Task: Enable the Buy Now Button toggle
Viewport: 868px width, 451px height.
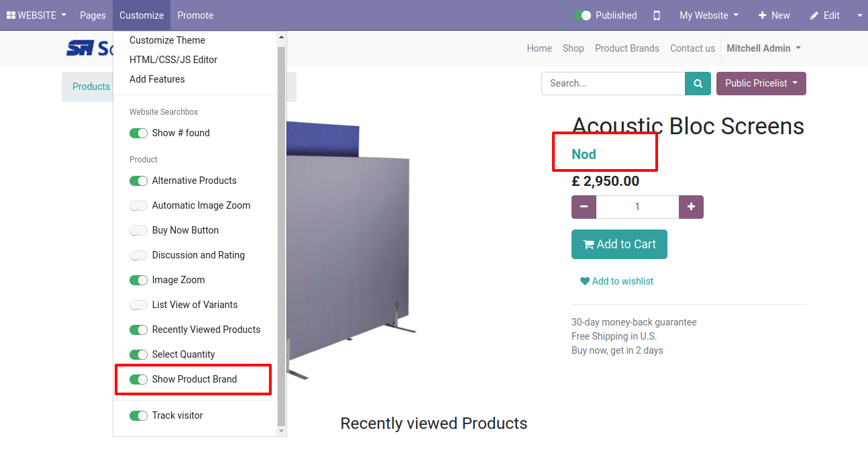Action: pyautogui.click(x=138, y=231)
